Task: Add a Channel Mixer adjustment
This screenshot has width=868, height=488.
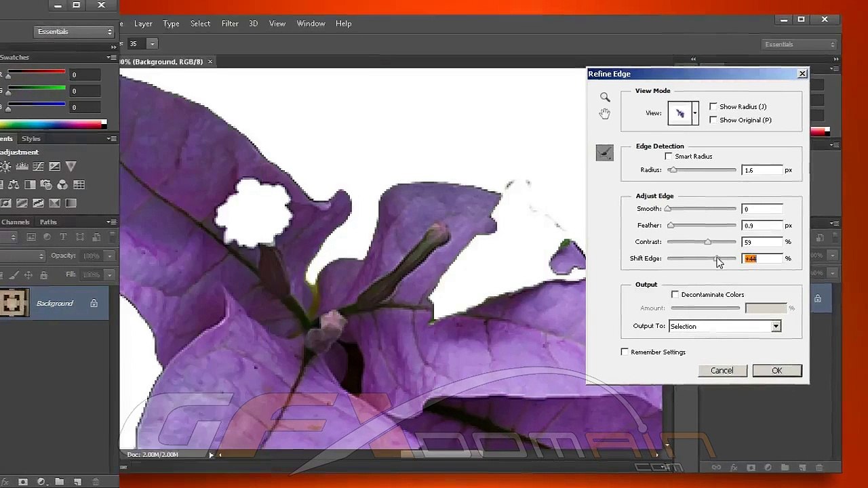Action: pyautogui.click(x=62, y=184)
